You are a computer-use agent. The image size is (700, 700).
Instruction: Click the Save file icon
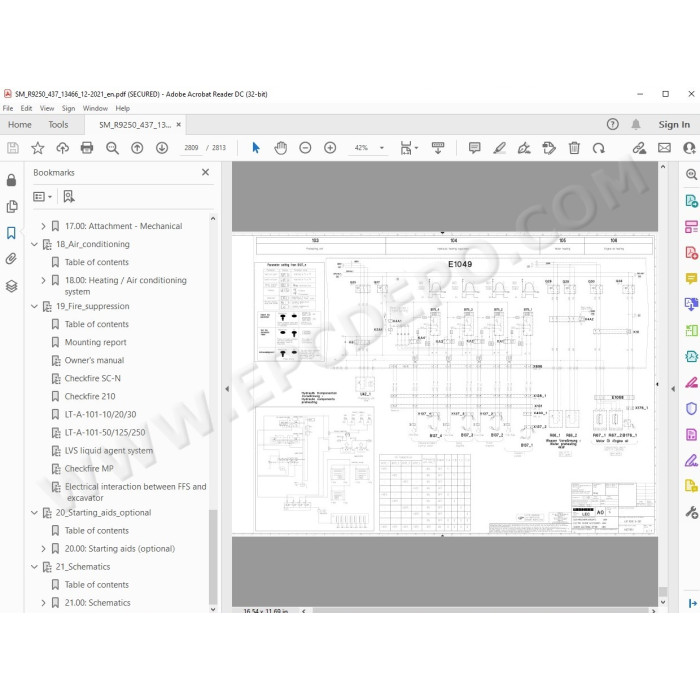coord(13,148)
